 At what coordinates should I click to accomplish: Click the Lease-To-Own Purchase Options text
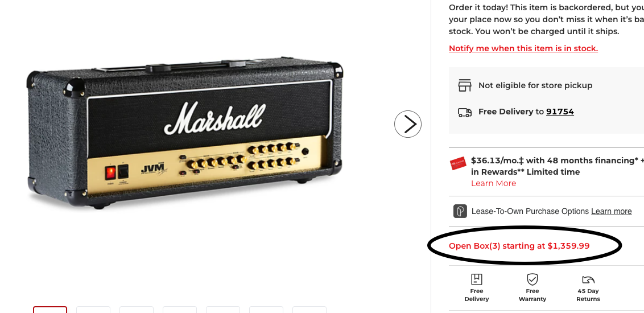click(530, 211)
